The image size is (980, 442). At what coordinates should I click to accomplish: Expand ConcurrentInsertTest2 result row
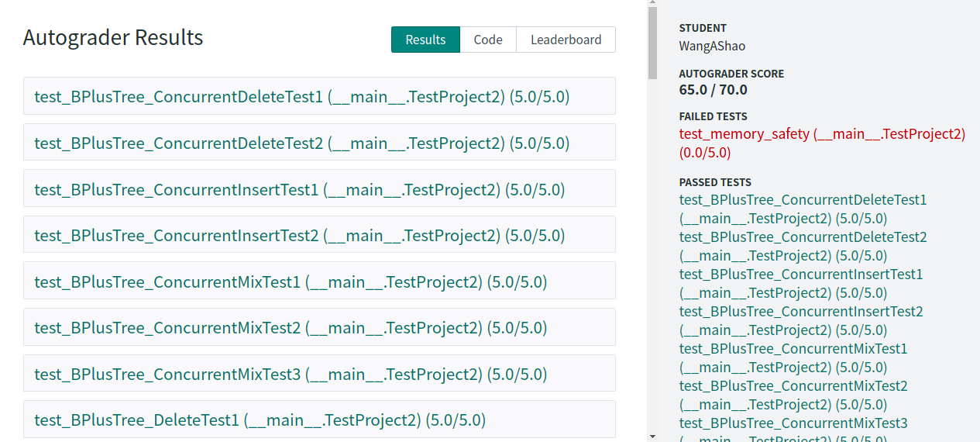[x=300, y=236]
